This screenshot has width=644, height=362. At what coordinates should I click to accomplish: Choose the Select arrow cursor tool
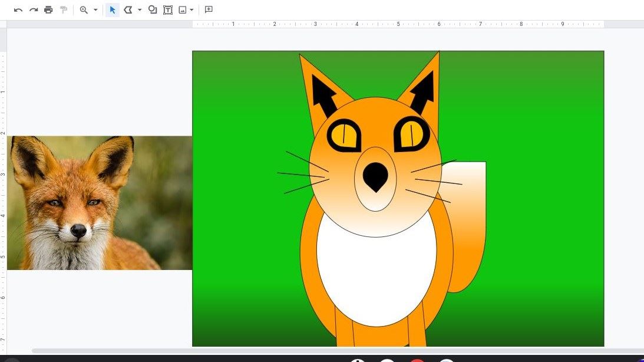pyautogui.click(x=113, y=10)
